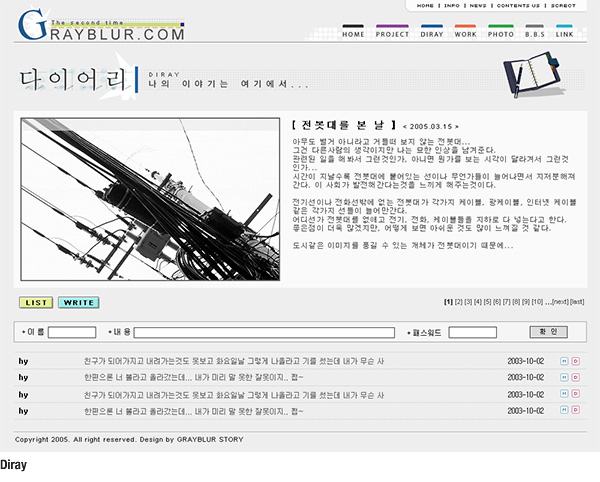Open the B.B.S menu item
This screenshot has height=482, width=600.
click(535, 32)
